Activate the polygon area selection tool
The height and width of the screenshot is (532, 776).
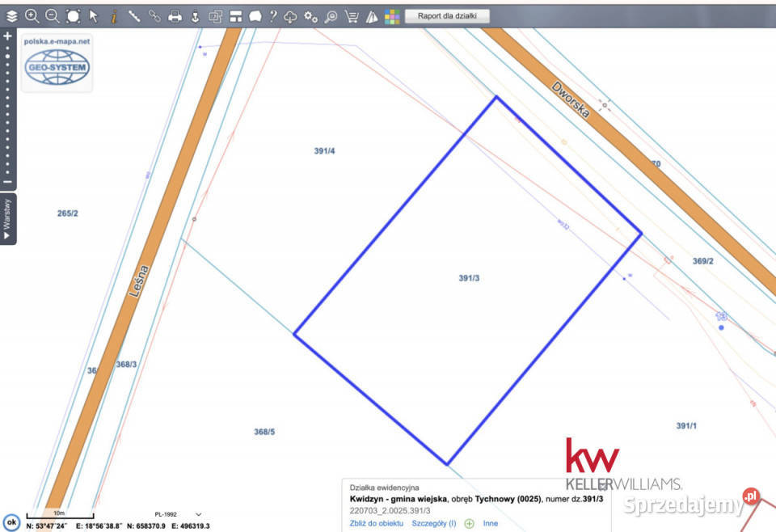pyautogui.click(x=72, y=14)
